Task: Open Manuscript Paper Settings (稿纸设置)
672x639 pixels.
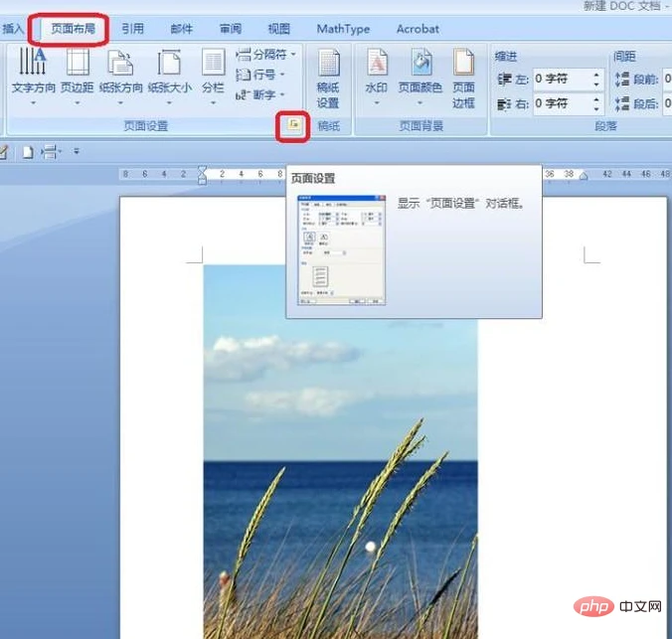Action: [328, 78]
